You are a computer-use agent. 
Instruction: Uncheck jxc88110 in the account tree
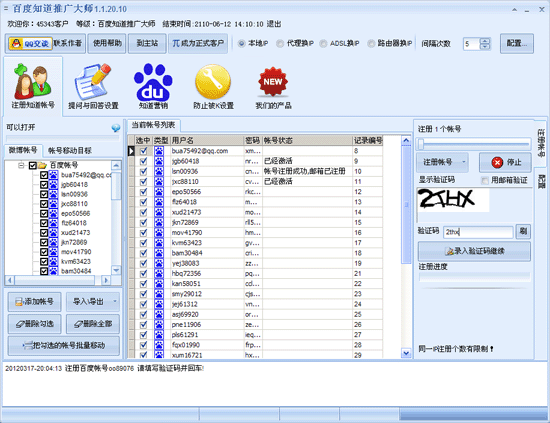tap(44, 204)
